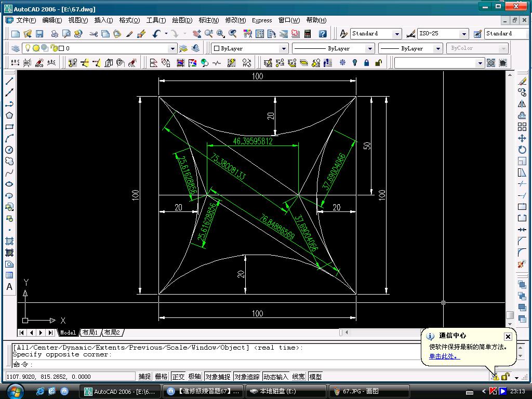Select the Multiline Text tool
Viewport: 532px width, 399px height.
pyautogui.click(x=9, y=287)
